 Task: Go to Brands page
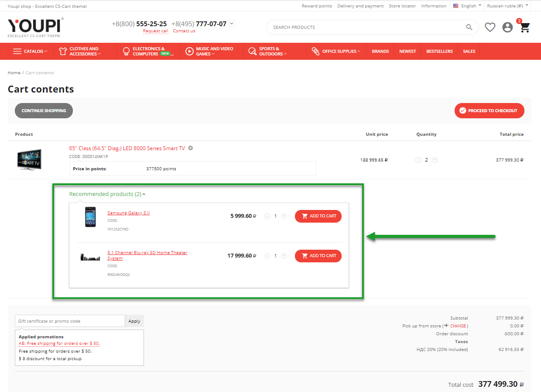380,51
